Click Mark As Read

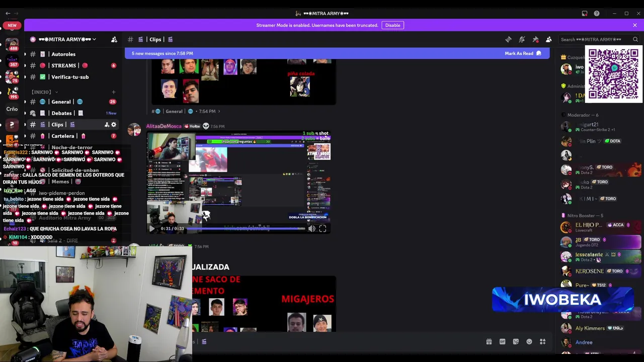pyautogui.click(x=523, y=53)
